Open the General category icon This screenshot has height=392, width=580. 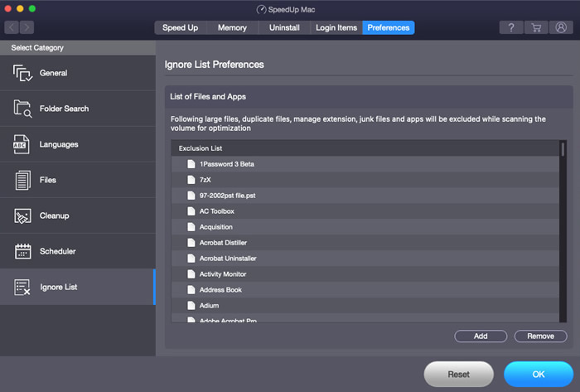point(22,73)
